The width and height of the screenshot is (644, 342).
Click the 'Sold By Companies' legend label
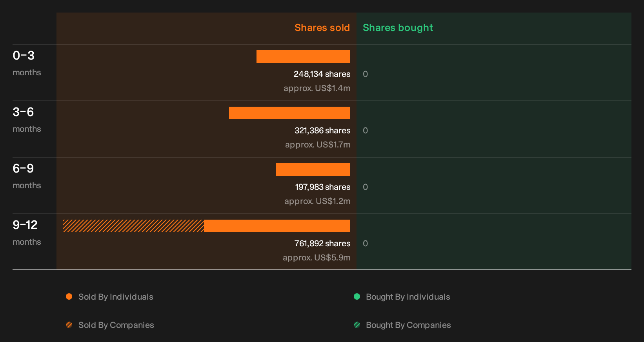116,325
